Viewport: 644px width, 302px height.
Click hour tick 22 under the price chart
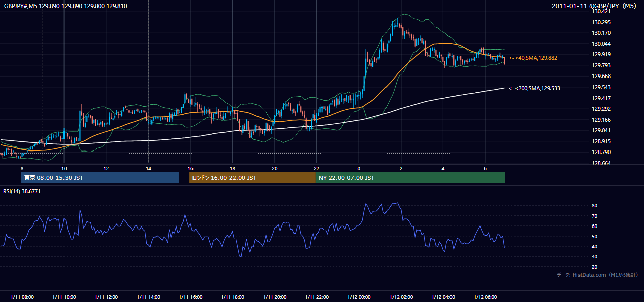[316, 168]
